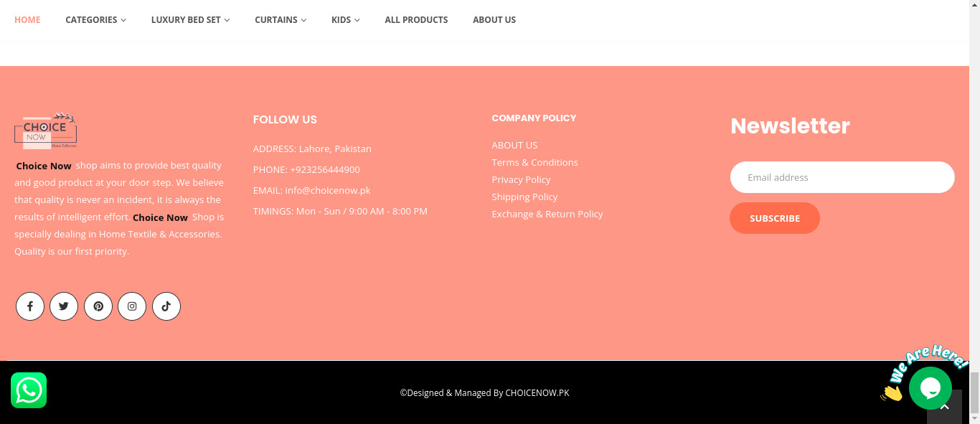Screen dimensions: 980x424
Task: Open the Instagram social icon
Action: click(132, 306)
